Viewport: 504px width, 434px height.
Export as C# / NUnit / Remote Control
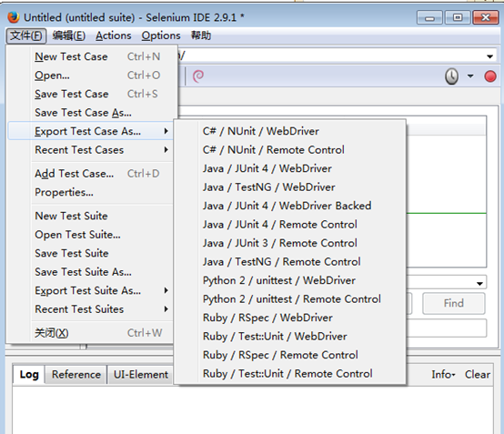(x=290, y=150)
